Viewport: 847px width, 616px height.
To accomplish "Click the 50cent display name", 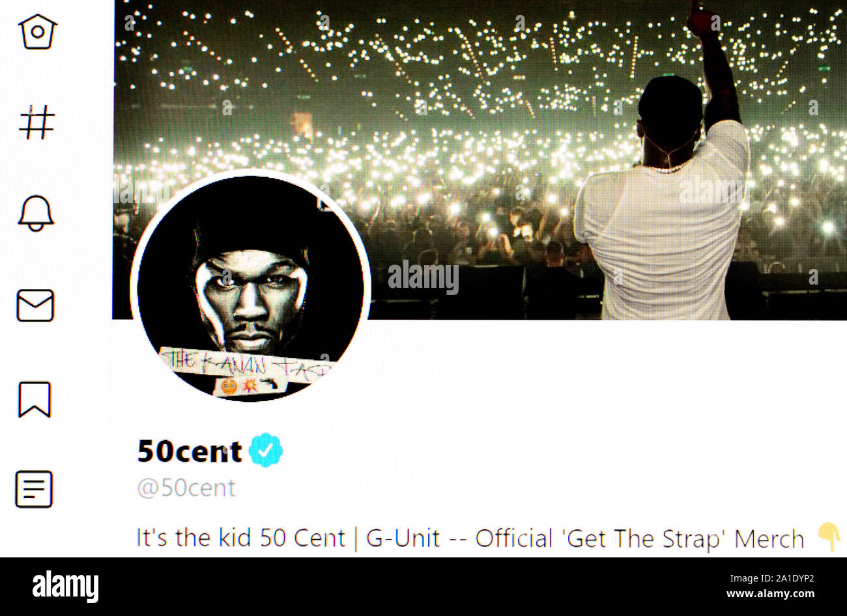I will 190,451.
